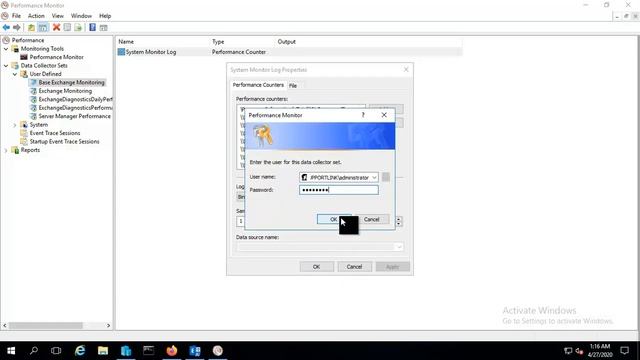Click the browse users button beside User name
Image resolution: width=640 pixels, height=360 pixels.
pyautogui.click(x=386, y=177)
